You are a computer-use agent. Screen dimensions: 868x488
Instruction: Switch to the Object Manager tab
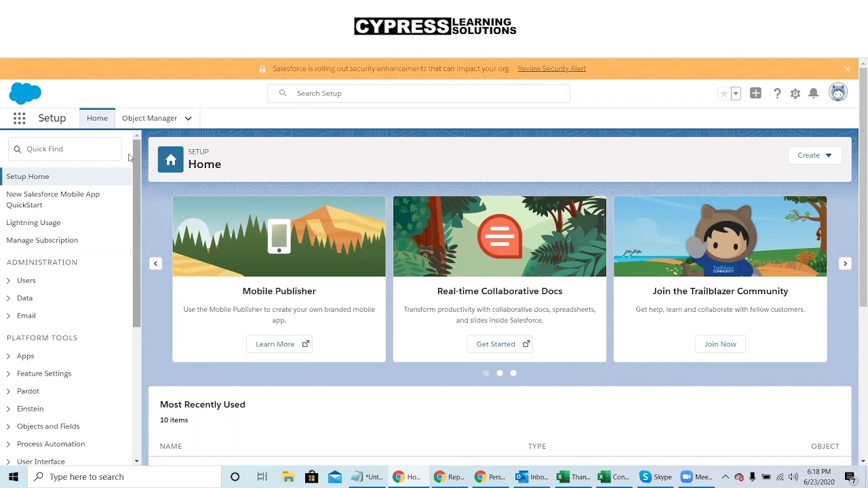149,118
